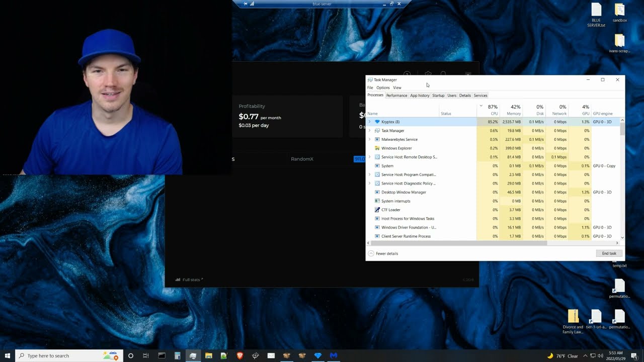
Task: Switch to the App history tab
Action: coord(420,96)
